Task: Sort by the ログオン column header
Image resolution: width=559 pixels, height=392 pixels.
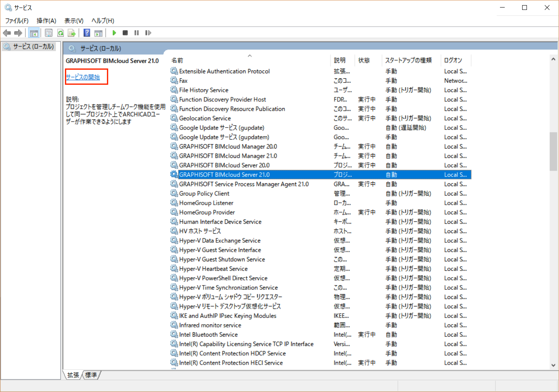Action: tap(456, 60)
